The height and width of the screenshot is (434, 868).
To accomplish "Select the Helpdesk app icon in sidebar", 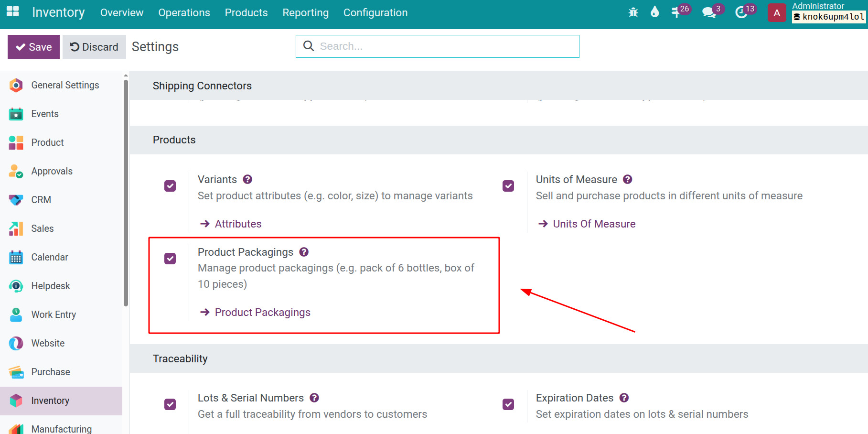I will coord(16,286).
